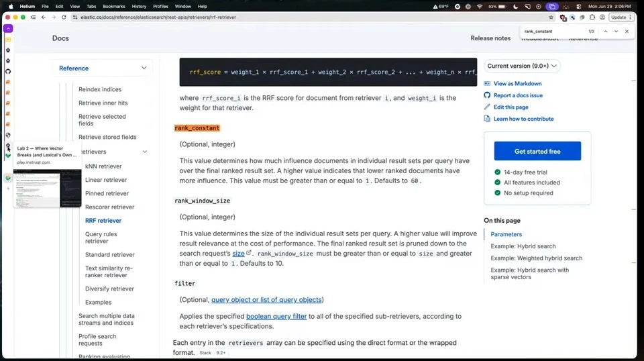This screenshot has height=361, width=644.
Task: Bookmark this page with the star icon
Action: pyautogui.click(x=551, y=17)
